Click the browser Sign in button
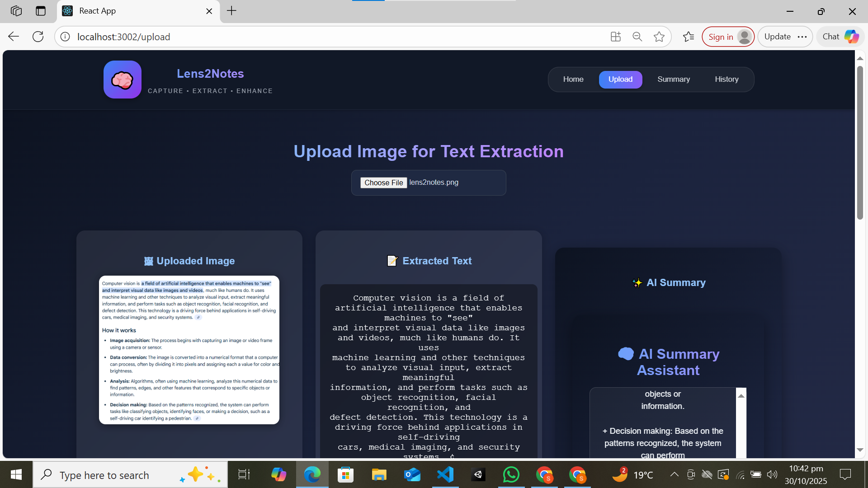The image size is (868, 488). click(x=727, y=37)
